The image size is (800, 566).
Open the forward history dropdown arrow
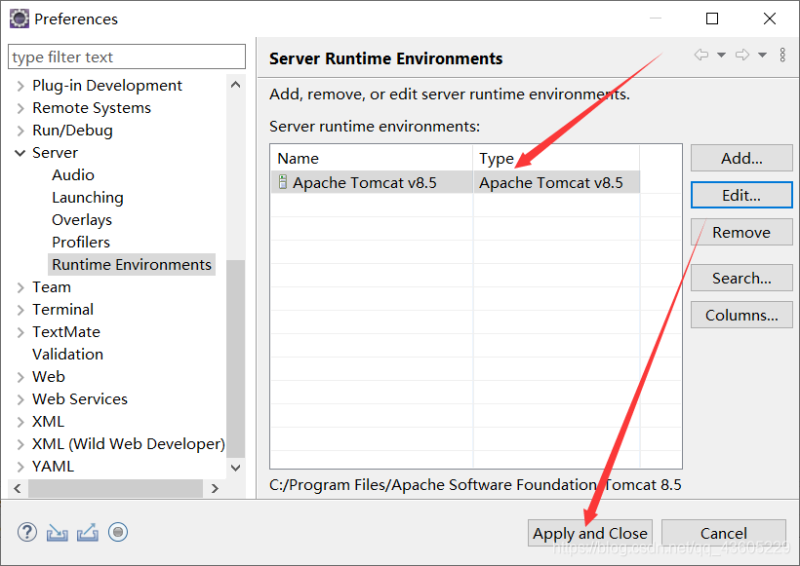coord(762,55)
